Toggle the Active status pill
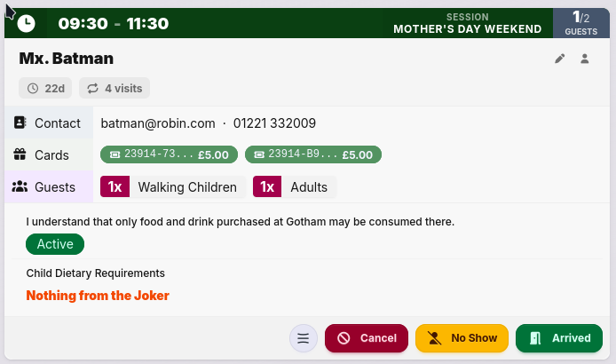Screen dimensions: 616x364 (x=55, y=244)
